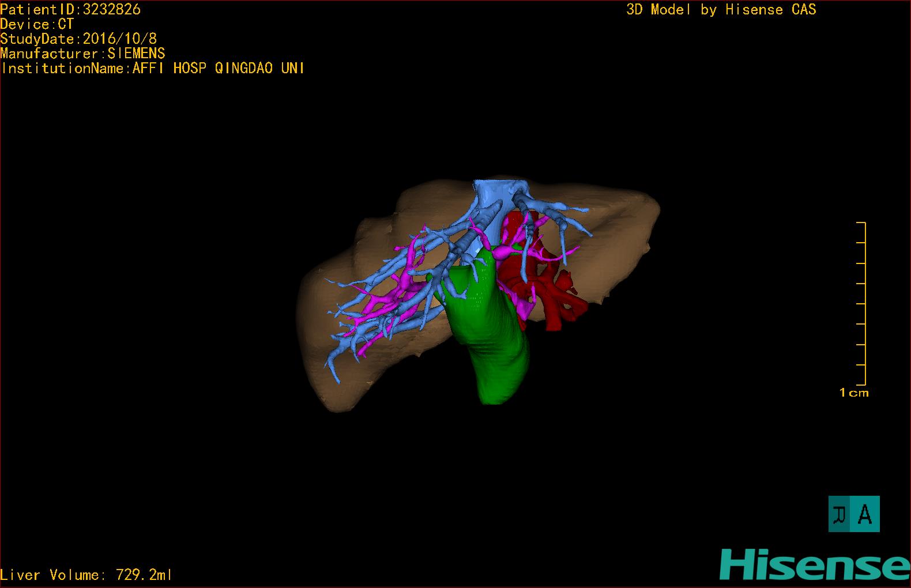Click the StudyDate:2016/10/8 text
This screenshot has height=588, width=911.
78,39
